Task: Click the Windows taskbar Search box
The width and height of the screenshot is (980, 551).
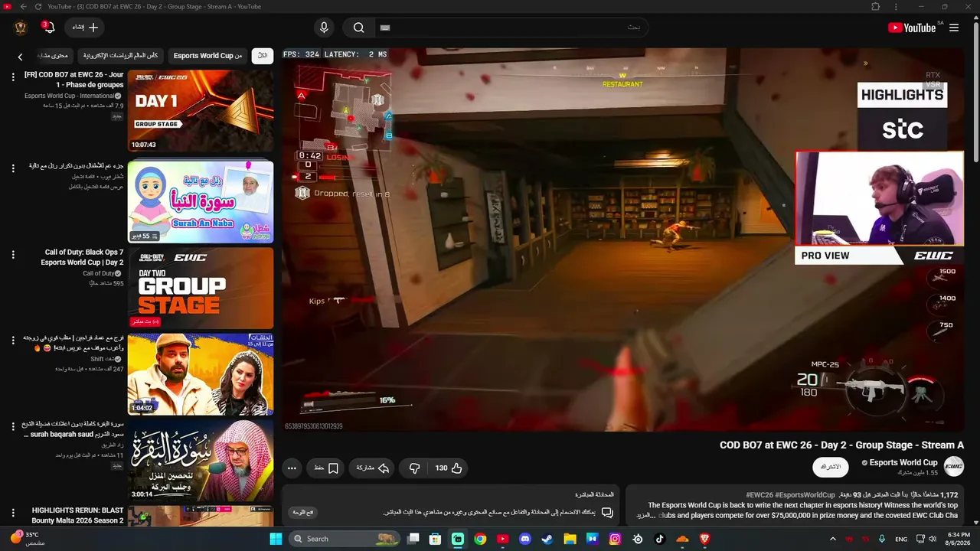Action: point(345,539)
